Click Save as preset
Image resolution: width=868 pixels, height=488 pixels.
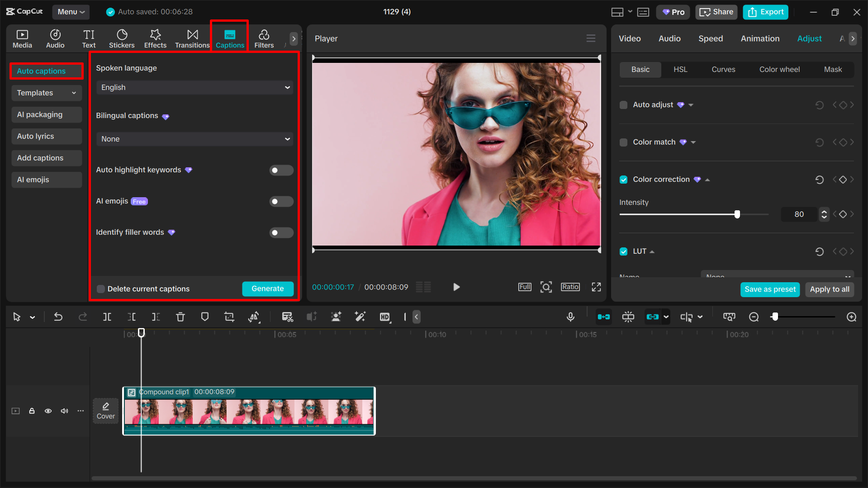[x=770, y=289]
